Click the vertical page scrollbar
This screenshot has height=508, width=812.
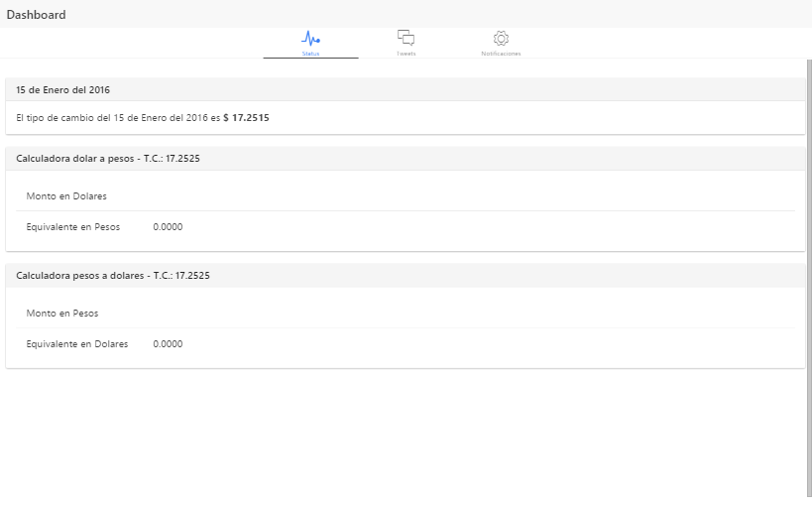(x=809, y=278)
